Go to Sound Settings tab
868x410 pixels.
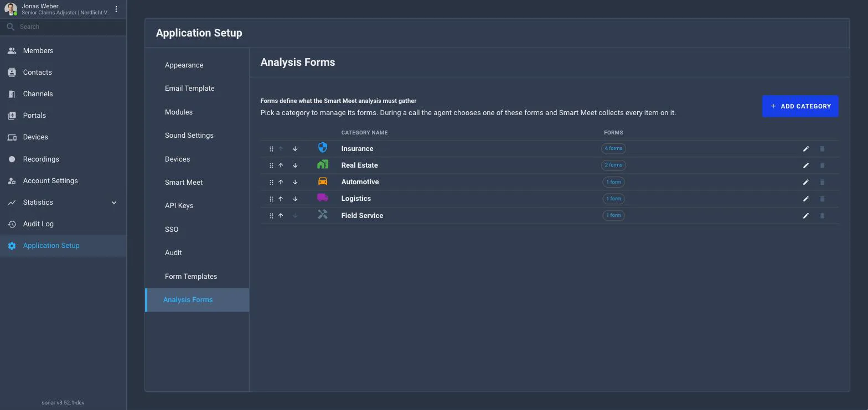pyautogui.click(x=197, y=136)
